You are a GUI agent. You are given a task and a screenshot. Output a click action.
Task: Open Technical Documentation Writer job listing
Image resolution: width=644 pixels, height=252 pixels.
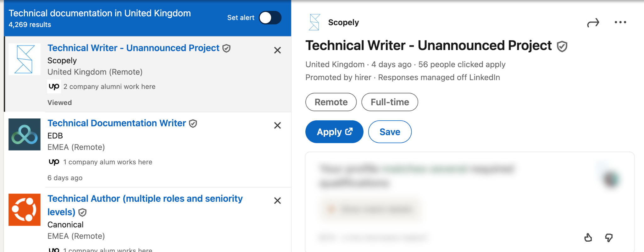pyautogui.click(x=117, y=123)
